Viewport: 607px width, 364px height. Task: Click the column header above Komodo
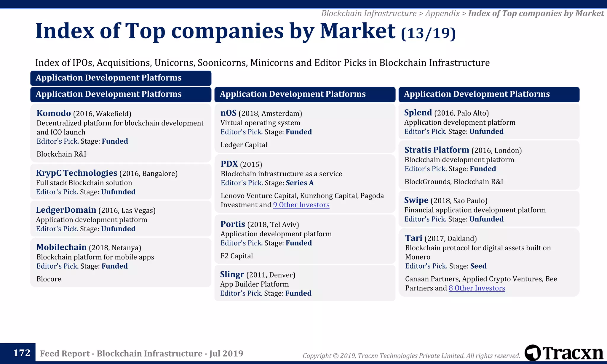pos(121,94)
